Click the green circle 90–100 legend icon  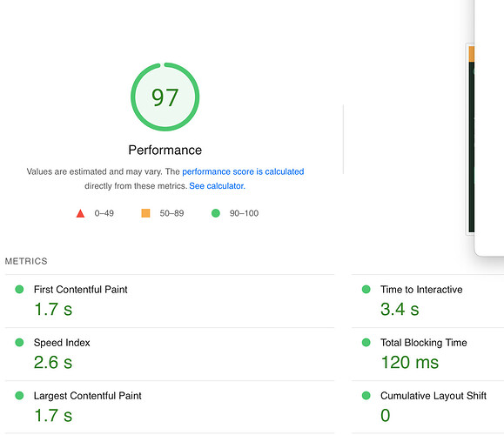point(216,213)
